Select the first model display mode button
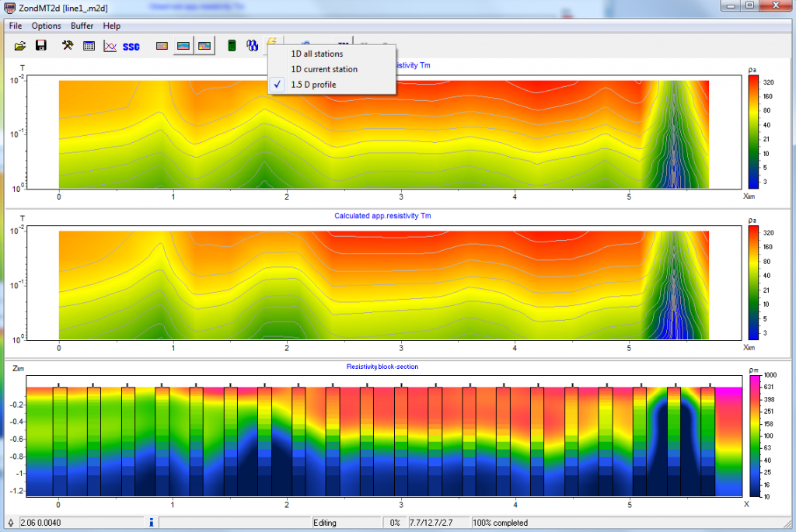 click(x=162, y=46)
